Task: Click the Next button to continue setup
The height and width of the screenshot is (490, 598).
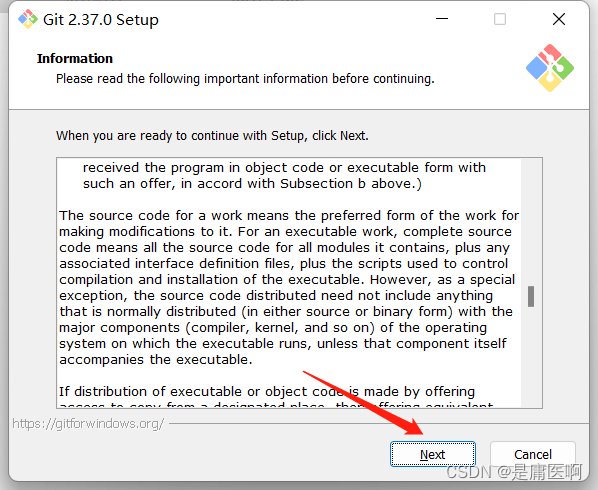Action: 432,454
